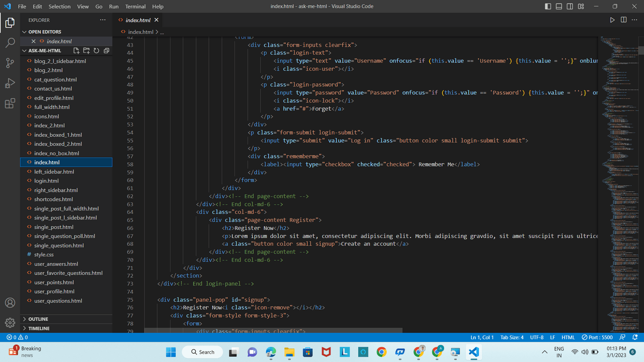Image resolution: width=644 pixels, height=362 pixels.
Task: Select index.html in the file tree
Action: (x=66, y=162)
